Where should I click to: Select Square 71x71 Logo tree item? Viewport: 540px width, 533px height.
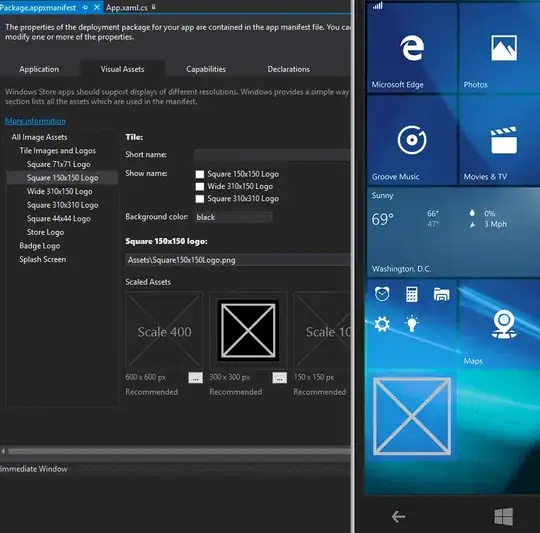pyautogui.click(x=59, y=164)
